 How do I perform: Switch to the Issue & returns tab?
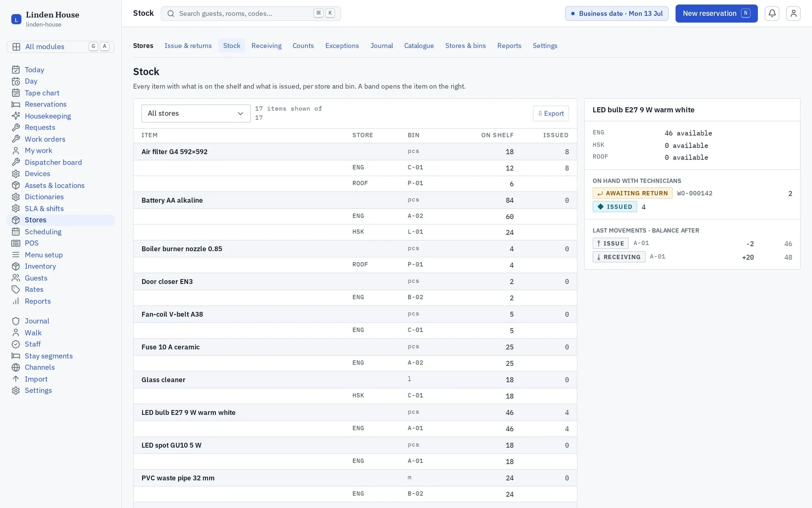pos(188,46)
